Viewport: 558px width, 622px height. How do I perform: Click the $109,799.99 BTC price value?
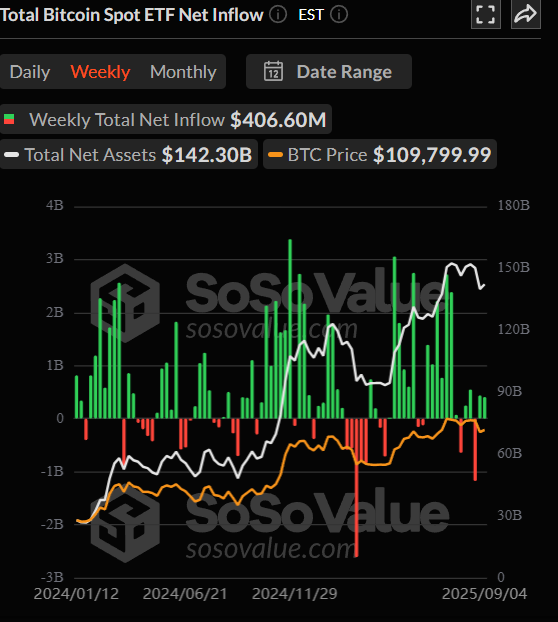[x=432, y=155]
